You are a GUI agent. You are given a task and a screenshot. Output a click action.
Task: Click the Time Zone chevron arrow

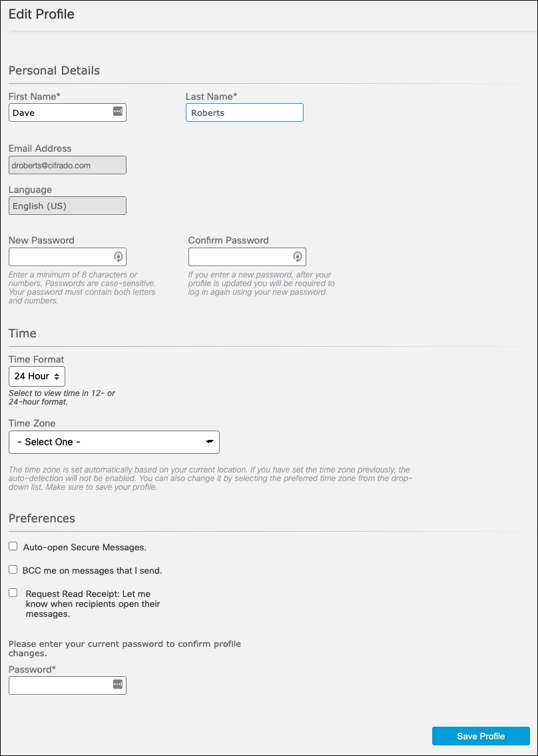pyautogui.click(x=210, y=442)
